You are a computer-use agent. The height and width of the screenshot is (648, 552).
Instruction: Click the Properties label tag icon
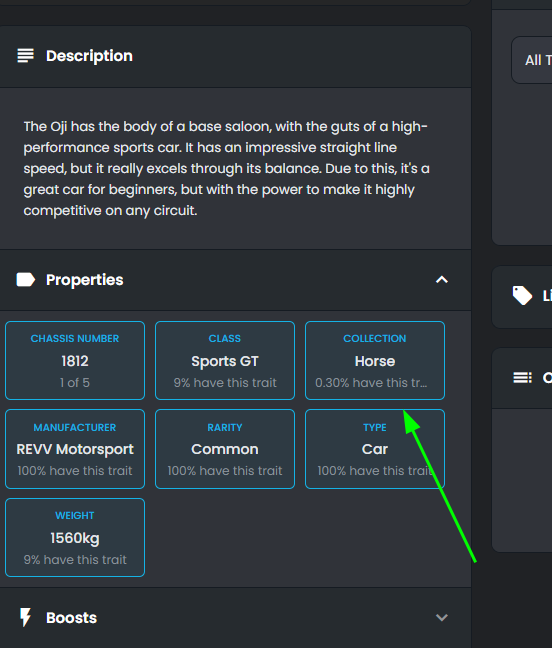tap(26, 280)
